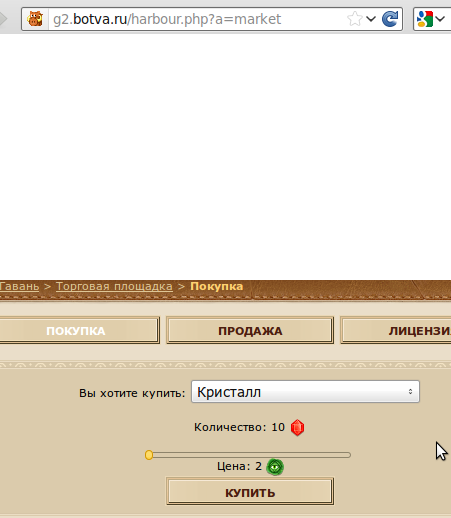Click the Google search engine icon
451x518 pixels.
425,19
